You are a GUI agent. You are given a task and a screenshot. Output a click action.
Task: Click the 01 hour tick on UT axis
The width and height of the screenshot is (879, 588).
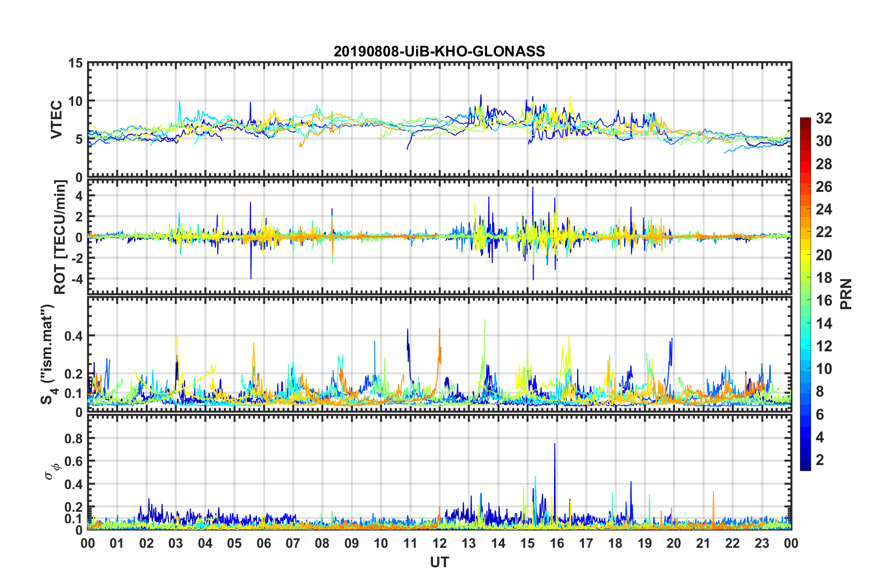(117, 543)
